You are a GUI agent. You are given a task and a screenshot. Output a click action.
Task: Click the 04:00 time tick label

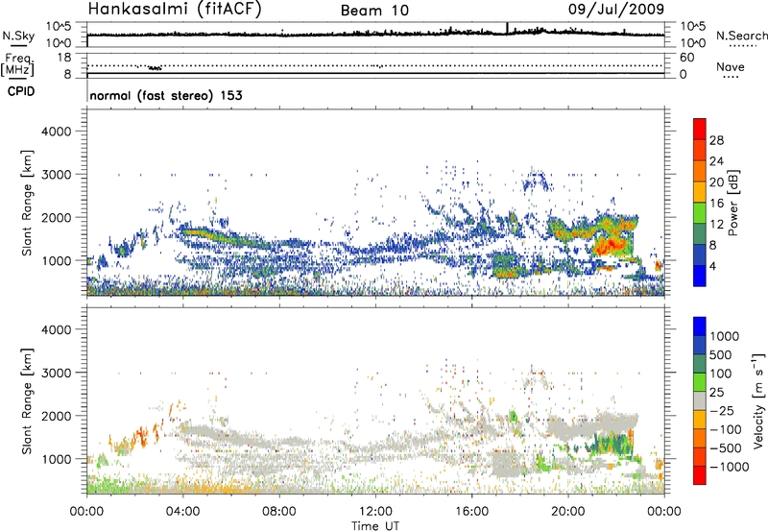click(x=182, y=512)
